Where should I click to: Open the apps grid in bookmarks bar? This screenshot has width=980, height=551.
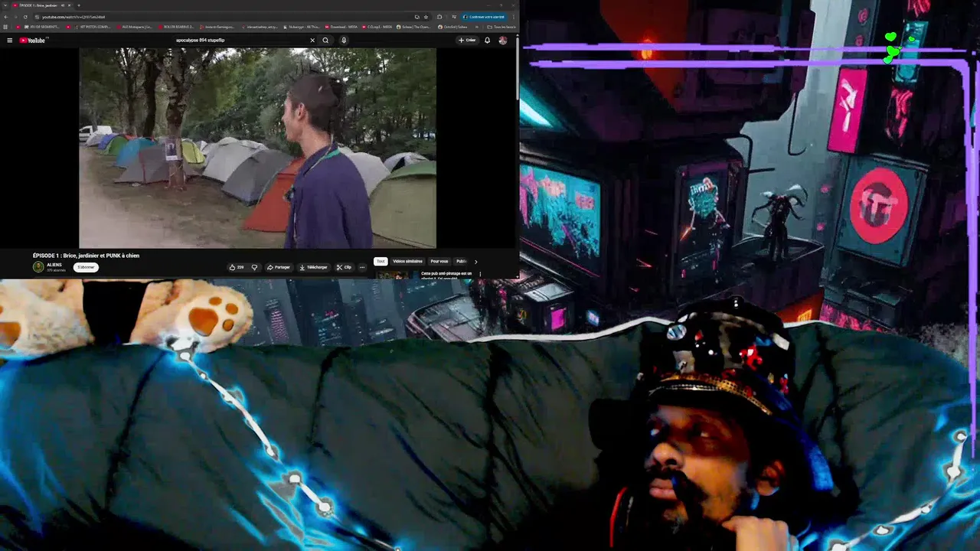point(6,27)
